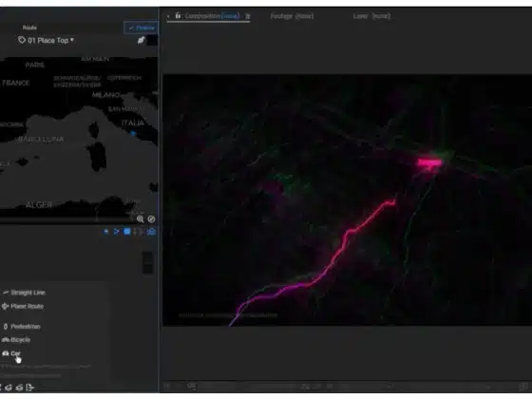This screenshot has height=399, width=532.
Task: Click the ALGER label on the map
Action: click(x=39, y=205)
